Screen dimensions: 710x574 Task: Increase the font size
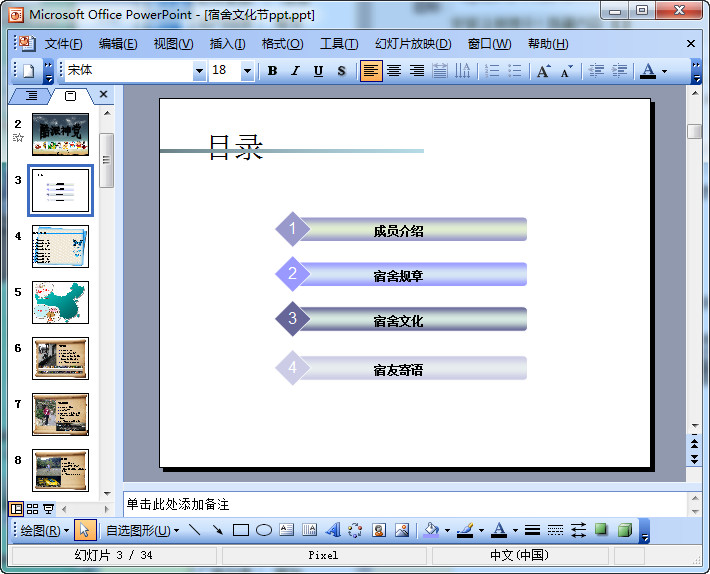tap(543, 71)
